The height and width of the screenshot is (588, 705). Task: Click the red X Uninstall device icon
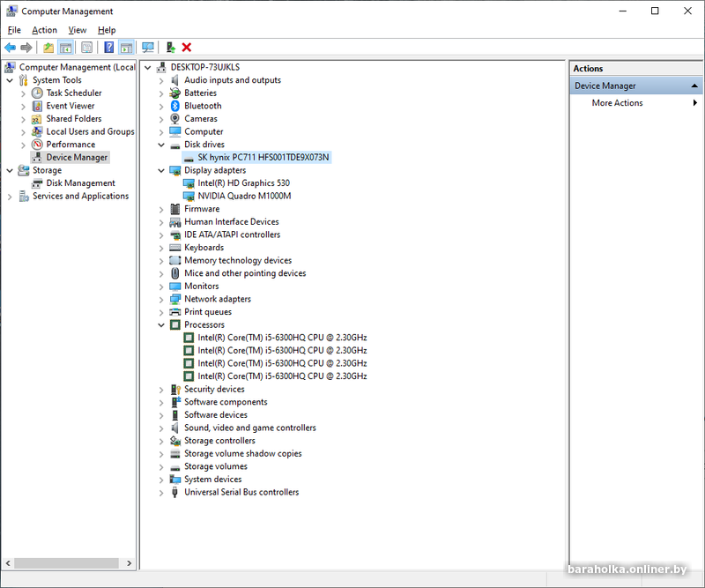187,48
